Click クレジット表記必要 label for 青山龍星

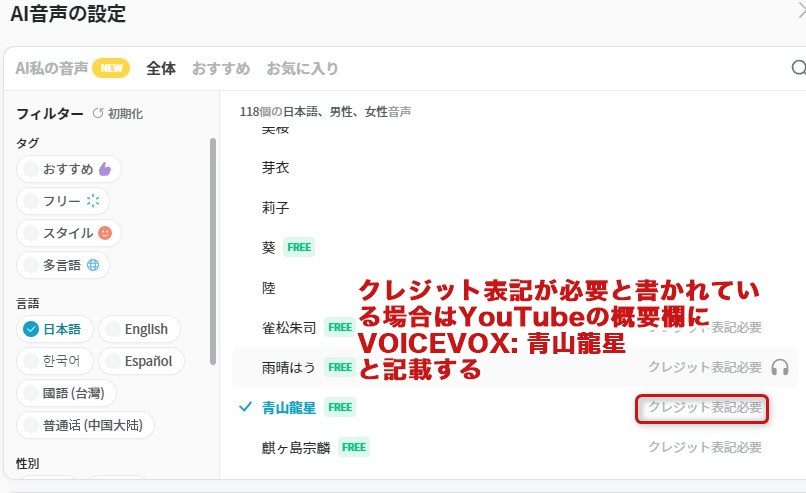point(704,408)
